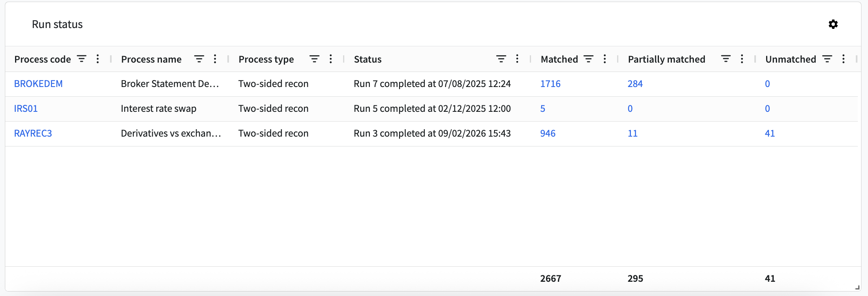This screenshot has height=296, width=868.
Task: Select the Run status panel title
Action: tap(57, 24)
